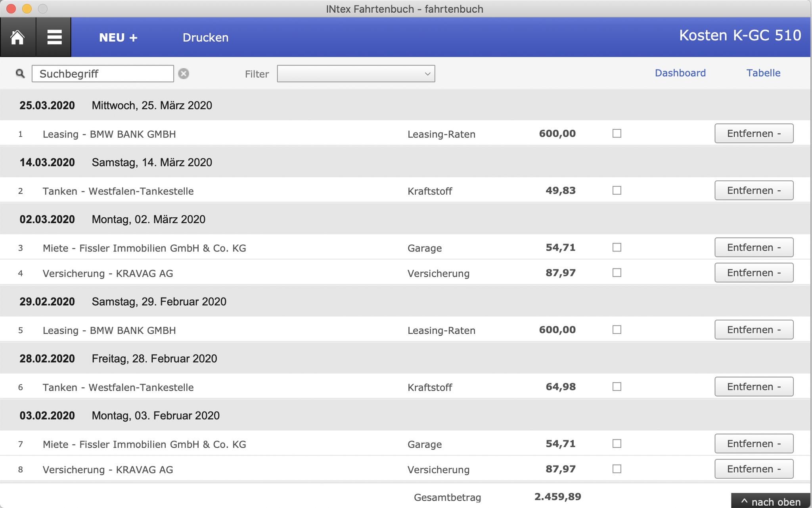The width and height of the screenshot is (812, 508).
Task: Remove row 4 Versicherung with Entfernen
Action: click(x=754, y=273)
